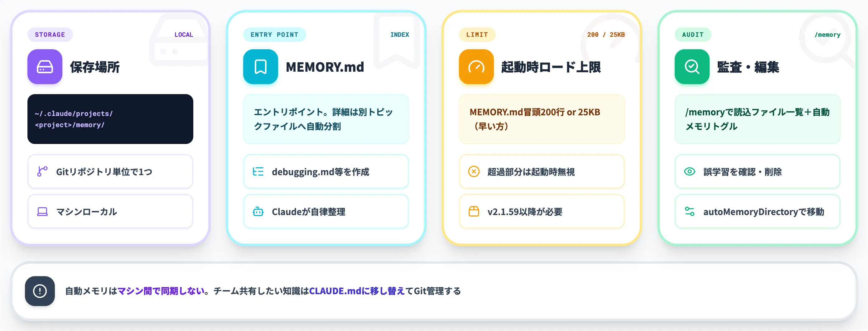This screenshot has height=331, width=868.
Task: Click the AUDIT badge
Action: 693,35
